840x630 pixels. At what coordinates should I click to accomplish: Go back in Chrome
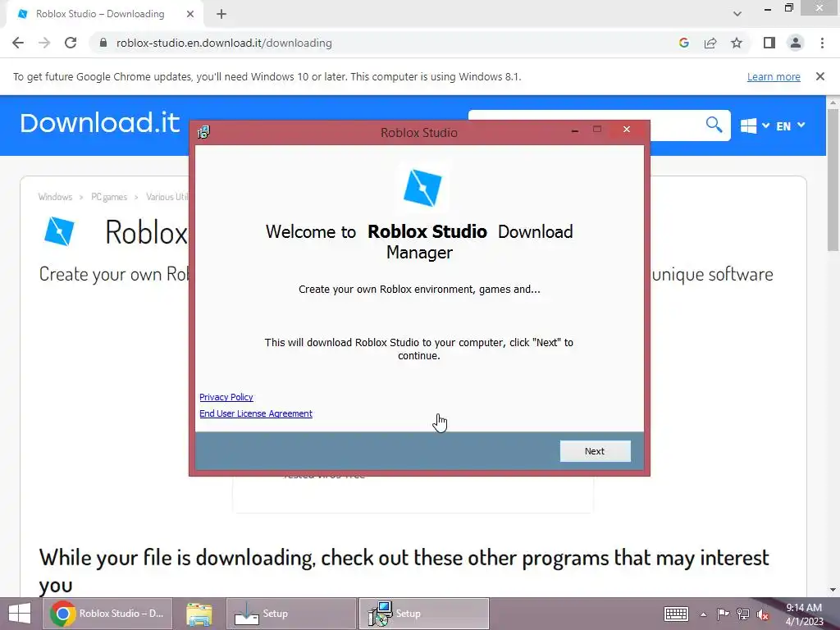click(x=18, y=43)
